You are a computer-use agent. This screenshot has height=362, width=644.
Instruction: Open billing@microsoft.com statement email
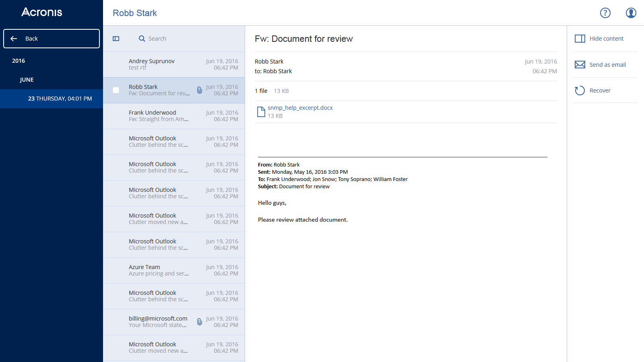tap(174, 322)
